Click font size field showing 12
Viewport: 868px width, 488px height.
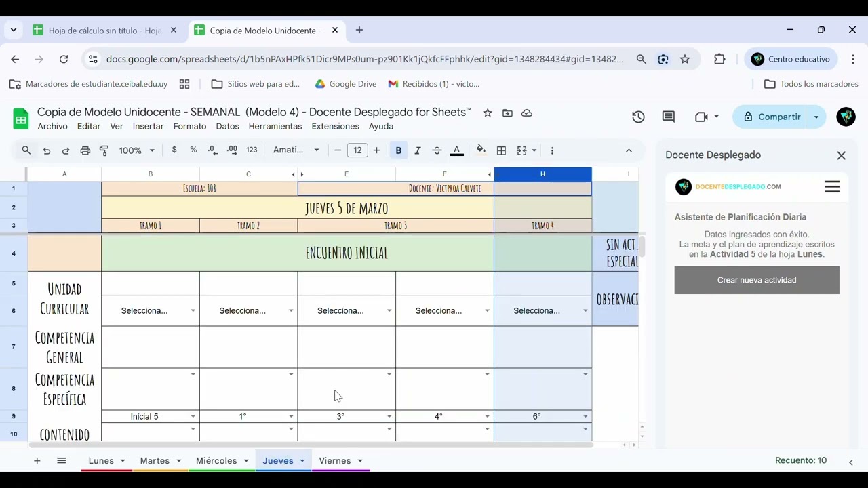[x=357, y=150]
